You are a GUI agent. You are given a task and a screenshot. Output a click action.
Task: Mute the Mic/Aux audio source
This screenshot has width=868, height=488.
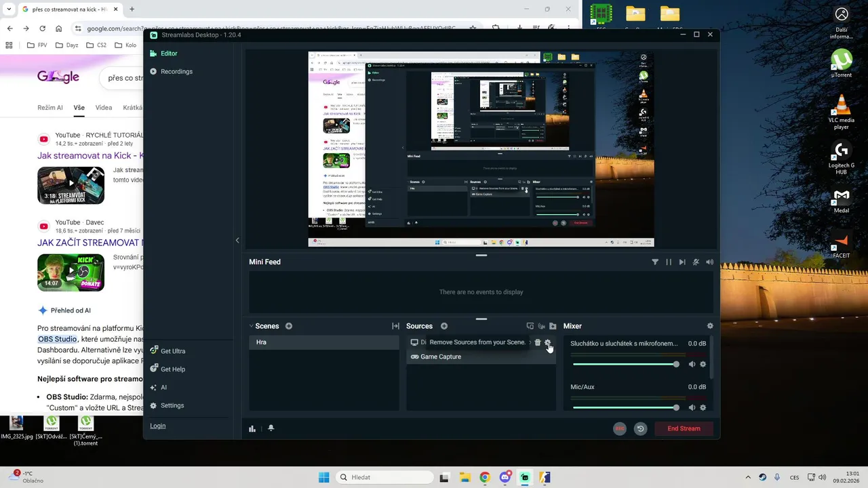pos(692,407)
